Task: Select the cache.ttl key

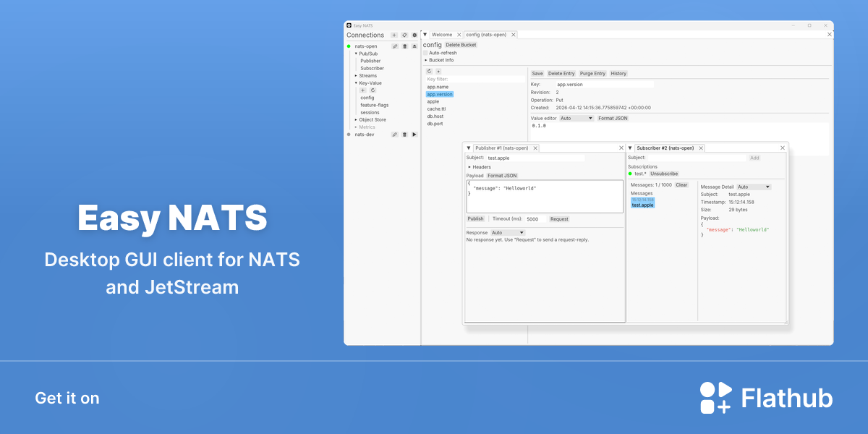Action: click(436, 109)
